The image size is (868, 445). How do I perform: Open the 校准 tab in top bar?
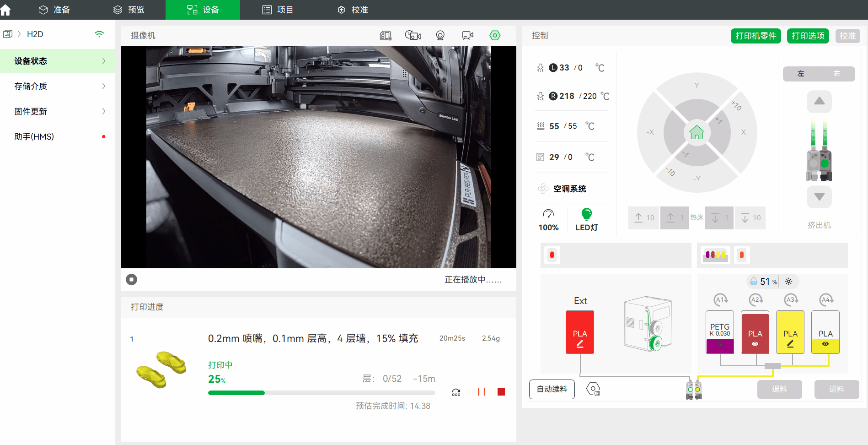352,10
